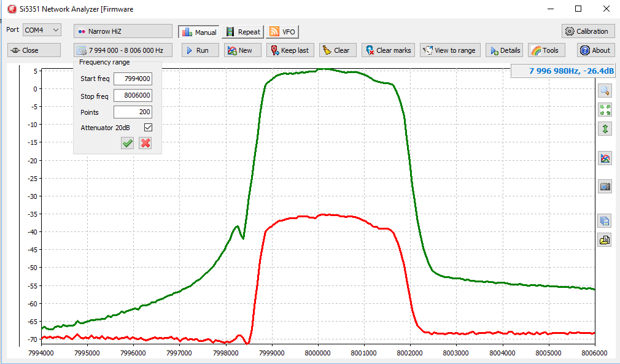Viewport: 620px width, 364px height.
Task: Open the Tools menu
Action: point(546,50)
